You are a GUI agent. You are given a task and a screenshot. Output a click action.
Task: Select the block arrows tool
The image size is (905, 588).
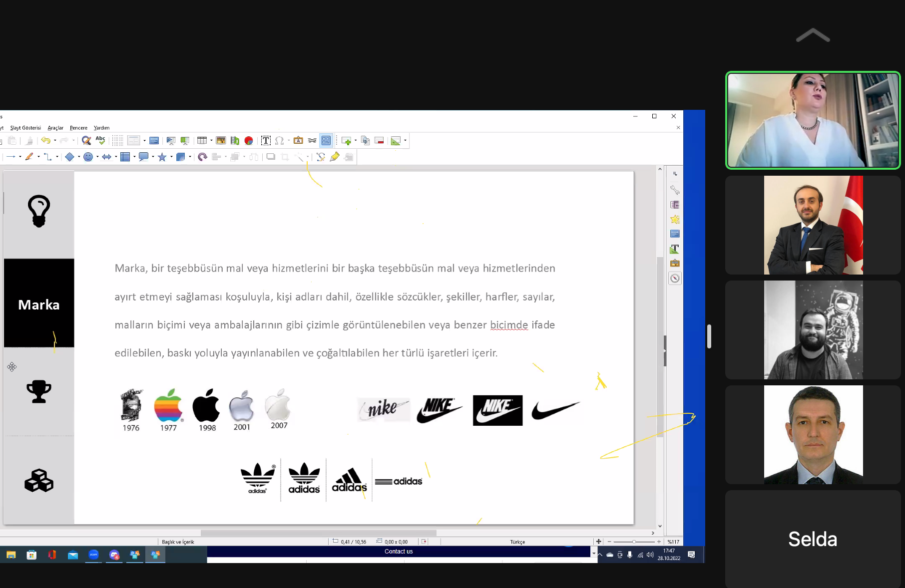106,157
